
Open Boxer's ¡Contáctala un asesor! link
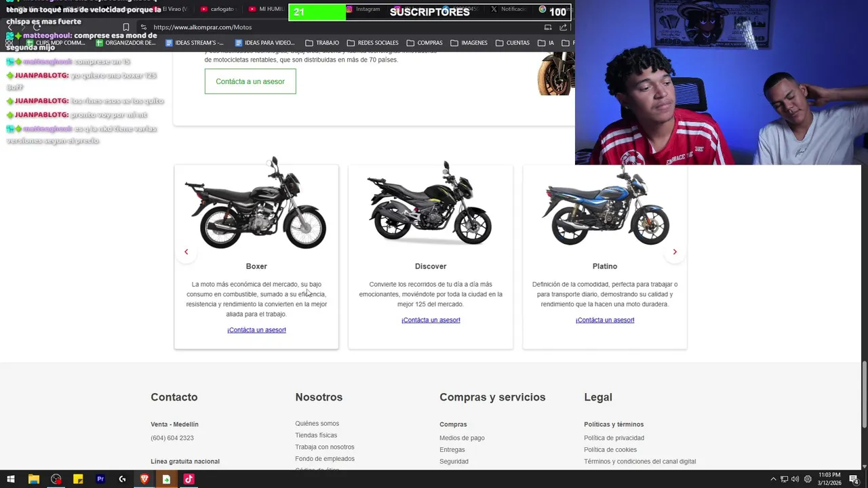(256, 330)
